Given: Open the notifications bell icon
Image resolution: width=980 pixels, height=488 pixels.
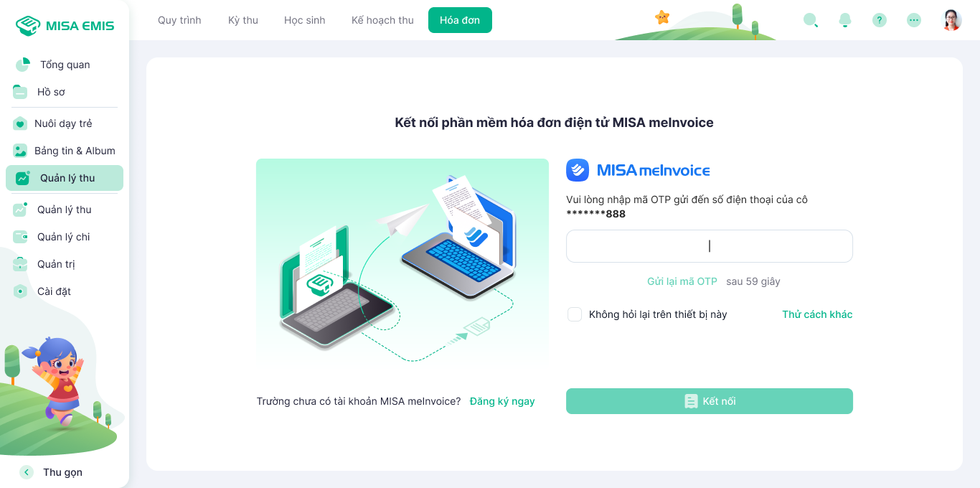Looking at the screenshot, I should 845,20.
